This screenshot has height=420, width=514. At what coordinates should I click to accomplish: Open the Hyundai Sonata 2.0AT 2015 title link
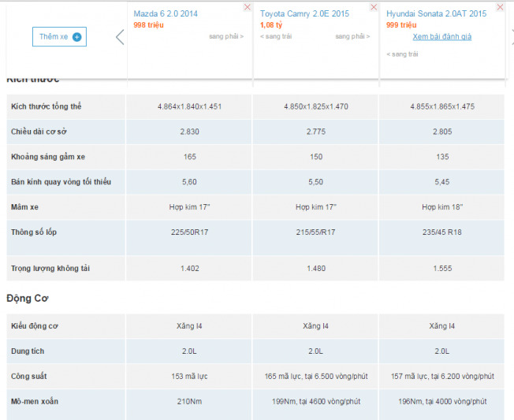[x=436, y=13]
